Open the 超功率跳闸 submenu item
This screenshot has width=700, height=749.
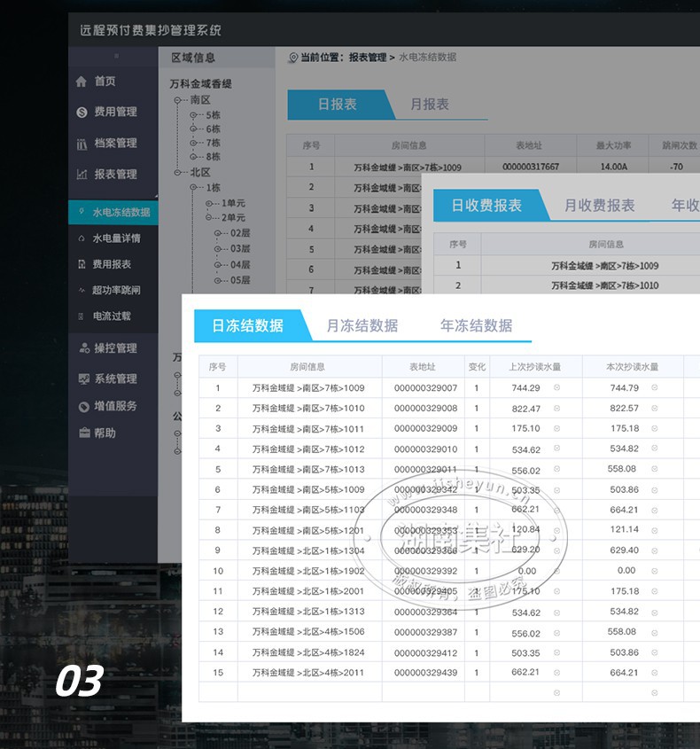pyautogui.click(x=116, y=290)
